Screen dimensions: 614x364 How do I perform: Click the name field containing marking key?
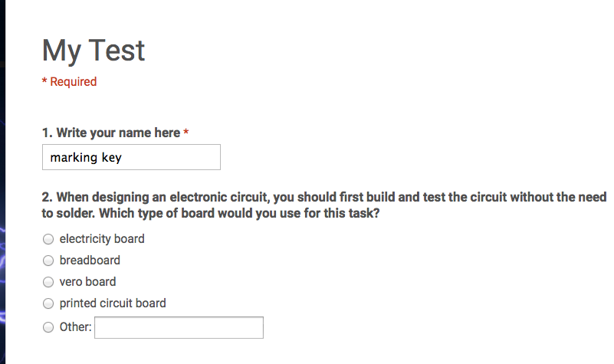pos(131,157)
